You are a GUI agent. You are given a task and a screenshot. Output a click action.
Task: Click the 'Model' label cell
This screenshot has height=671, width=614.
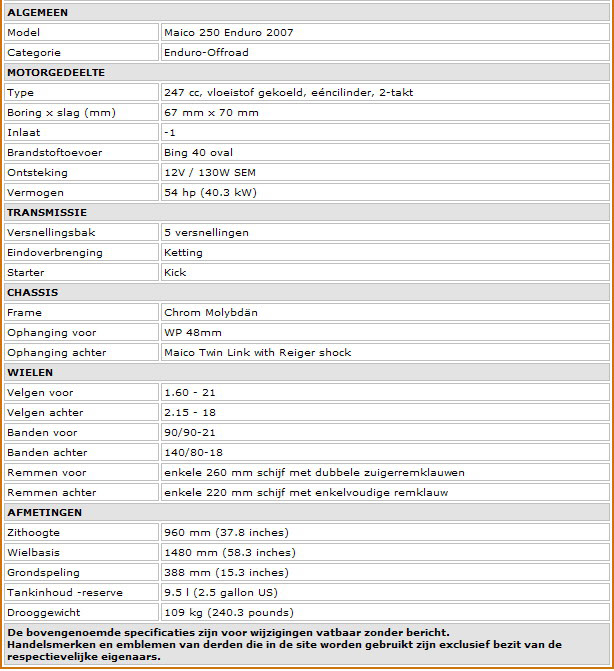click(x=81, y=32)
